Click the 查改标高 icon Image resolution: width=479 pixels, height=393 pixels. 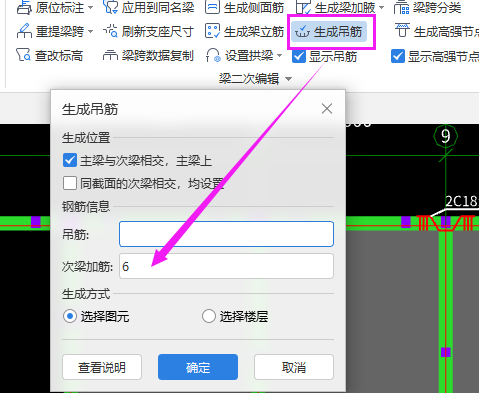click(23, 55)
